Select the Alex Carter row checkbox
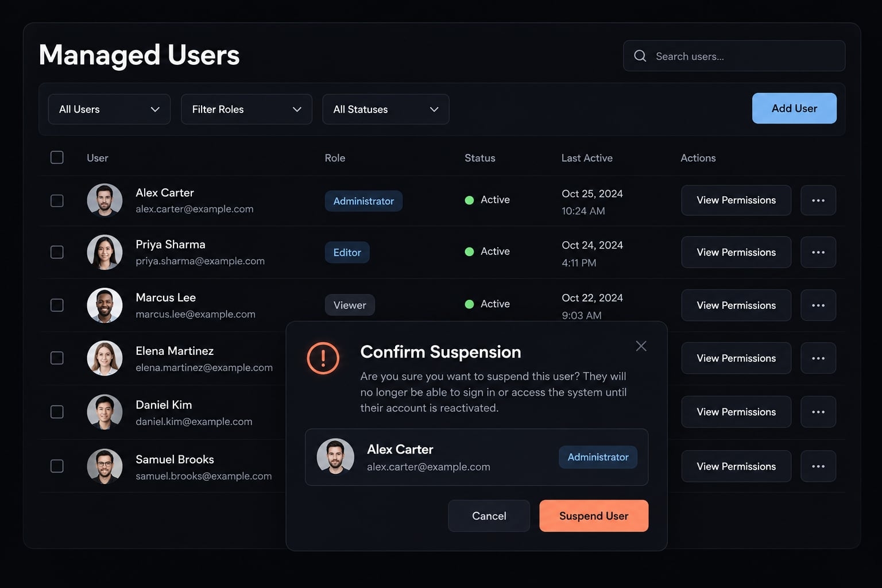The height and width of the screenshot is (588, 882). pos(57,200)
